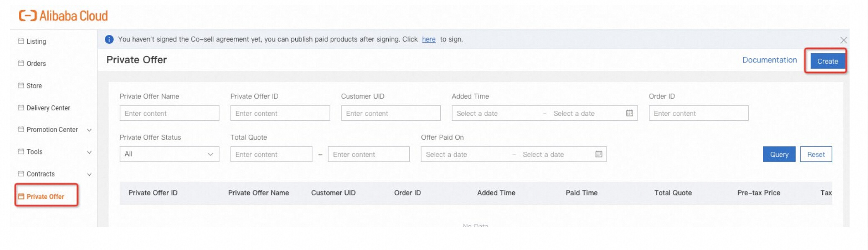Reset the filter fields
The width and height of the screenshot is (868, 250).
click(816, 154)
